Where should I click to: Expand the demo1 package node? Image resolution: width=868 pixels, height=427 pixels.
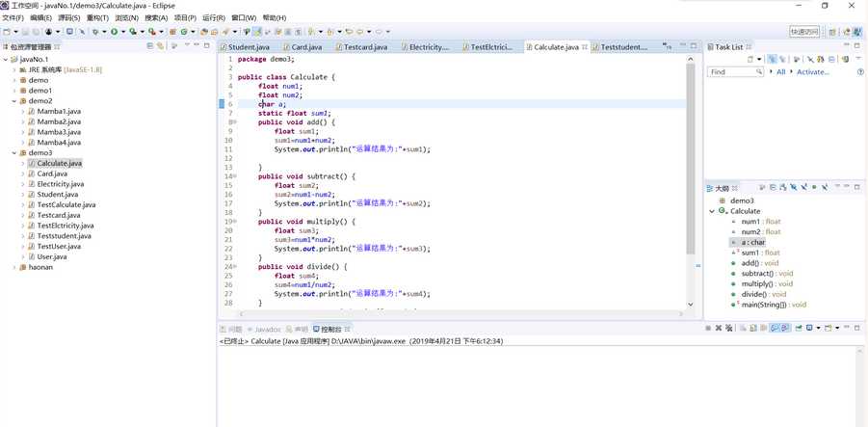coord(14,91)
